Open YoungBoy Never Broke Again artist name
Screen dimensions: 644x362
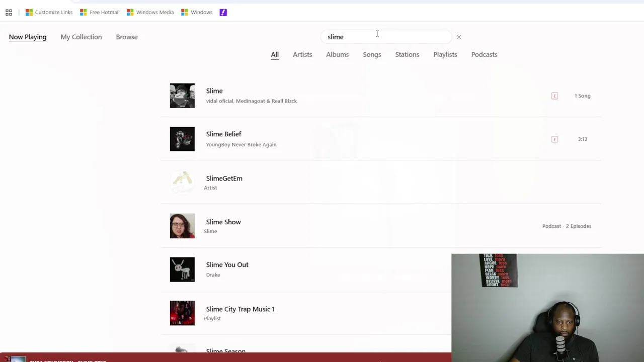tap(241, 145)
